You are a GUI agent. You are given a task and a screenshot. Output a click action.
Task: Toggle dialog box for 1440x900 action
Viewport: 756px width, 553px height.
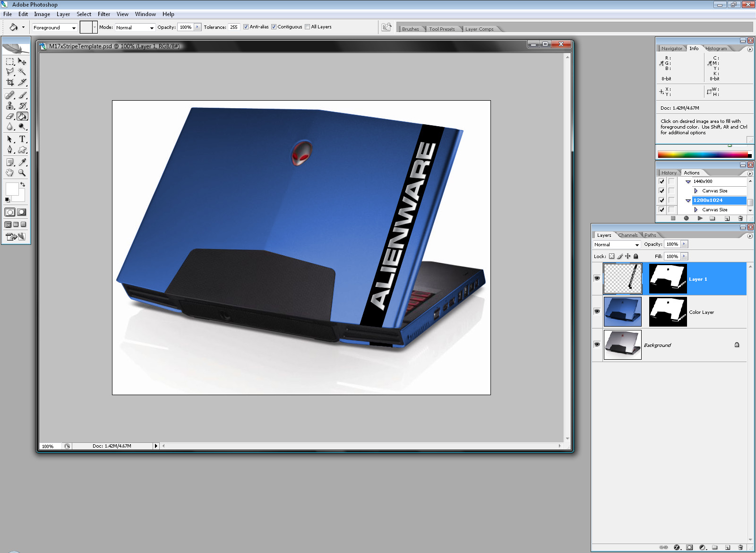[x=671, y=181]
